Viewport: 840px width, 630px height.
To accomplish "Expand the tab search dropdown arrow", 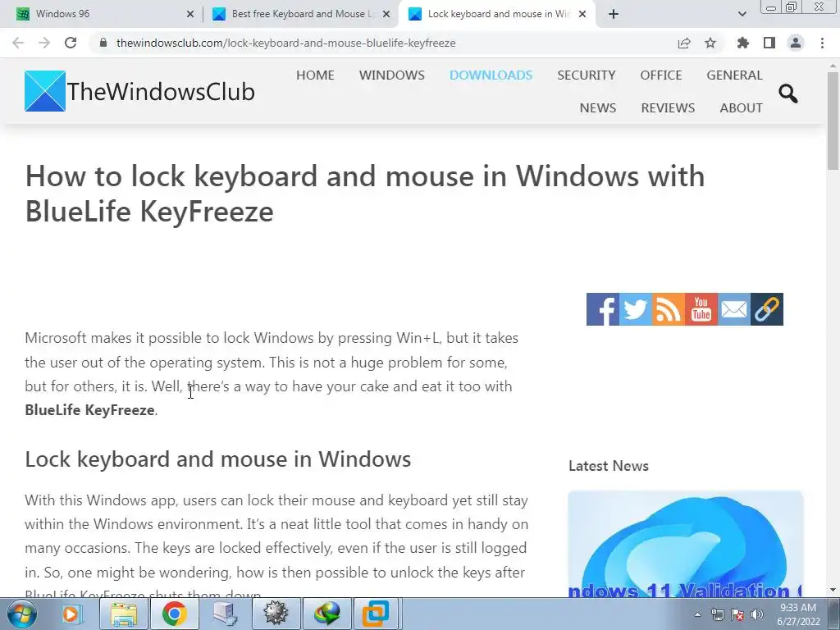I will tap(742, 14).
